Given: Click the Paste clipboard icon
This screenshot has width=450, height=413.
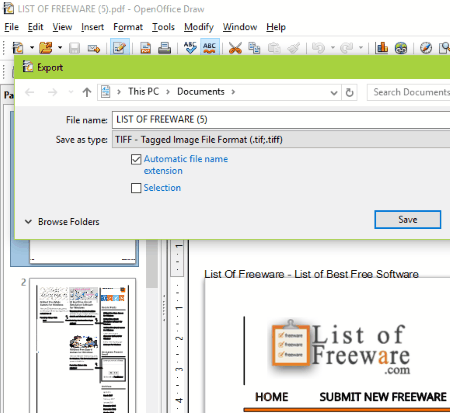Looking at the screenshot, I should 274,48.
